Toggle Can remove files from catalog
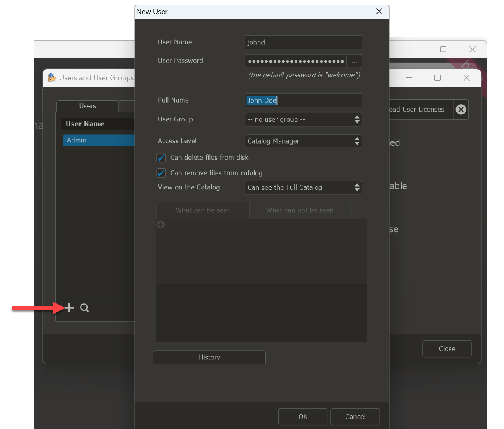 161,173
